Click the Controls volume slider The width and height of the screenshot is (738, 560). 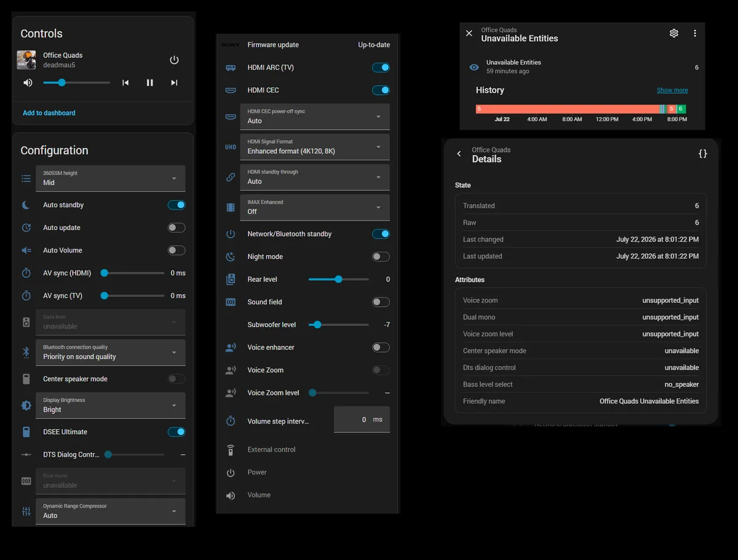coord(77,82)
